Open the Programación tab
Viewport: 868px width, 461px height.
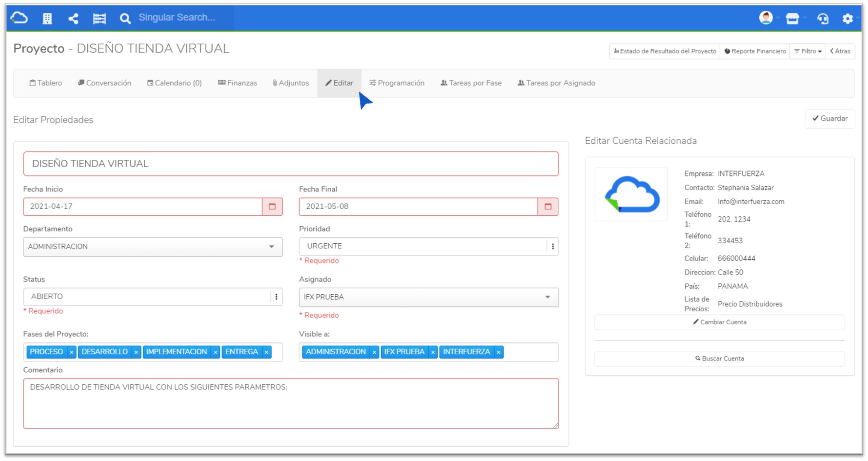pos(397,83)
